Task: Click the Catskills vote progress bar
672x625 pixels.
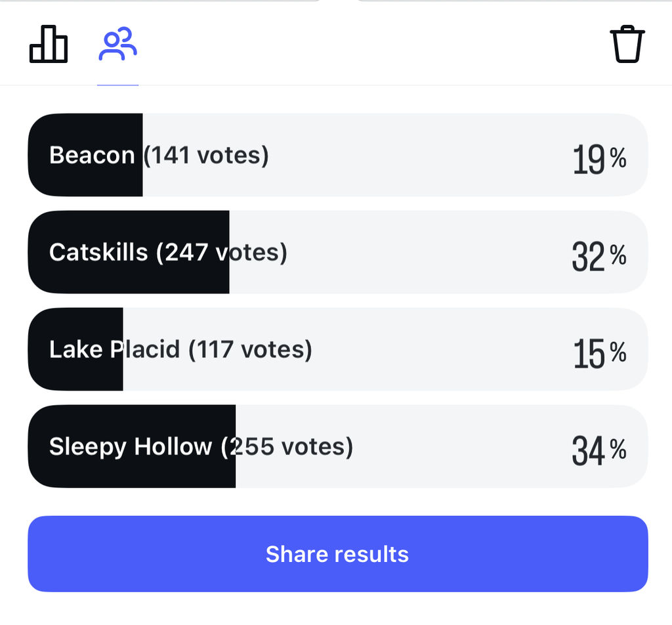Action: 128,251
